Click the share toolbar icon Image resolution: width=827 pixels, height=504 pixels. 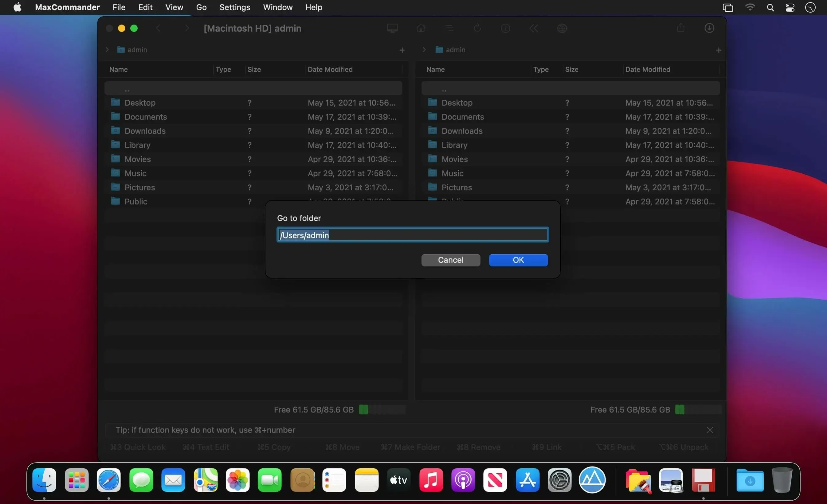point(681,28)
